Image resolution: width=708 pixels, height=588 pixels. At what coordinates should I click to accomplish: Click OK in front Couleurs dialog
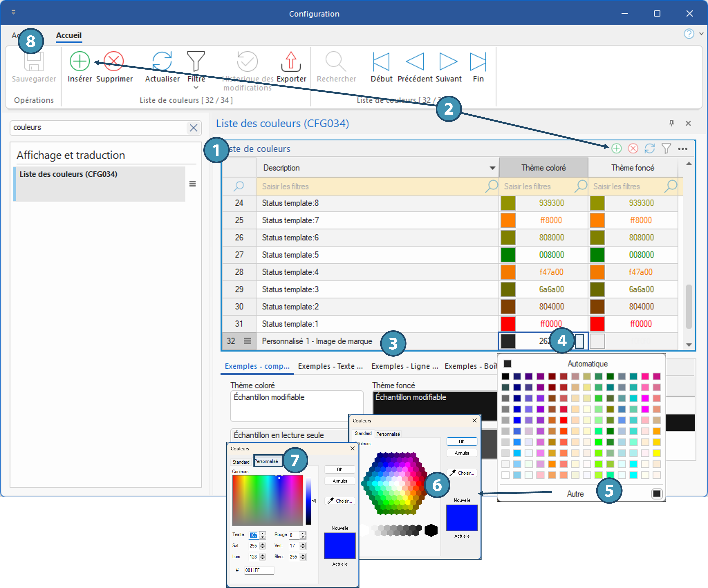tap(340, 469)
